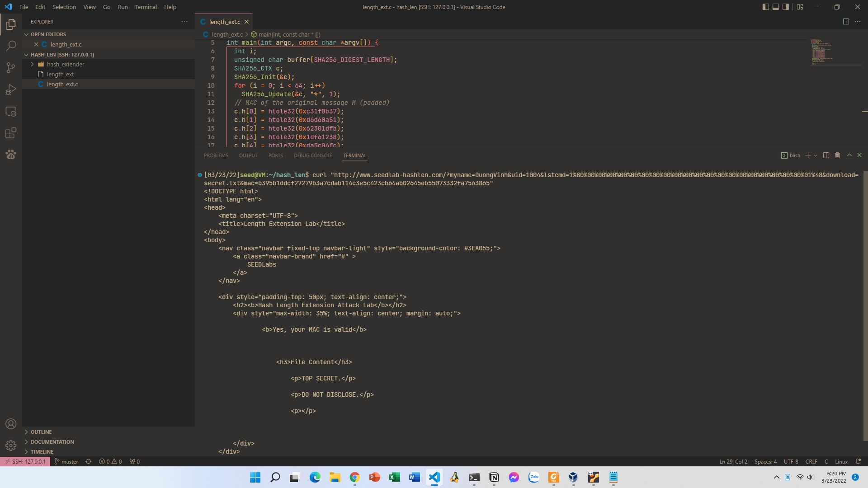Viewport: 868px width, 488px height.
Task: Click the Split Editor Right icon
Action: pyautogui.click(x=846, y=22)
